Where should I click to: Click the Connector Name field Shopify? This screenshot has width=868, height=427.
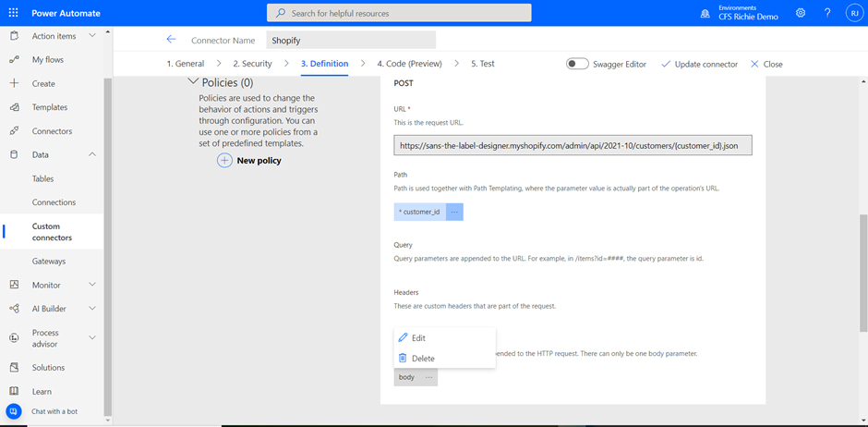(x=351, y=40)
